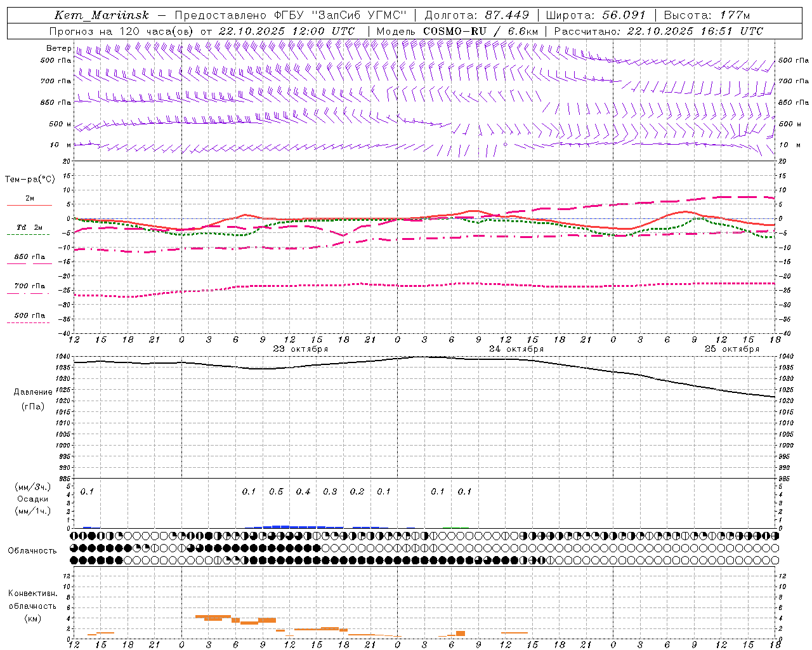812x650 pixels.
Task: Click the "500 гПа" temperature legend entry above dotted line
Action: tap(29, 315)
